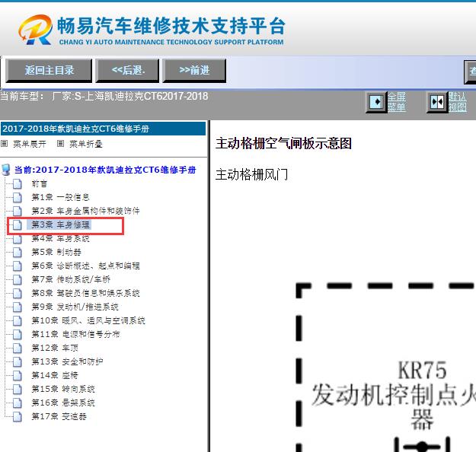The width and height of the screenshot is (476, 452).
Task: Click the page icon beside 第13章
Action: click(18, 361)
